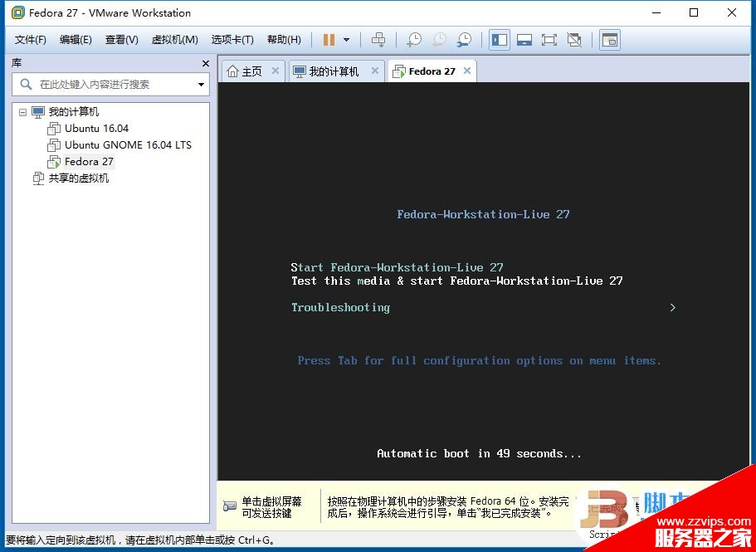
Task: Select Ubuntu GNOME 16.04 LTS virtual machine
Action: (x=128, y=144)
